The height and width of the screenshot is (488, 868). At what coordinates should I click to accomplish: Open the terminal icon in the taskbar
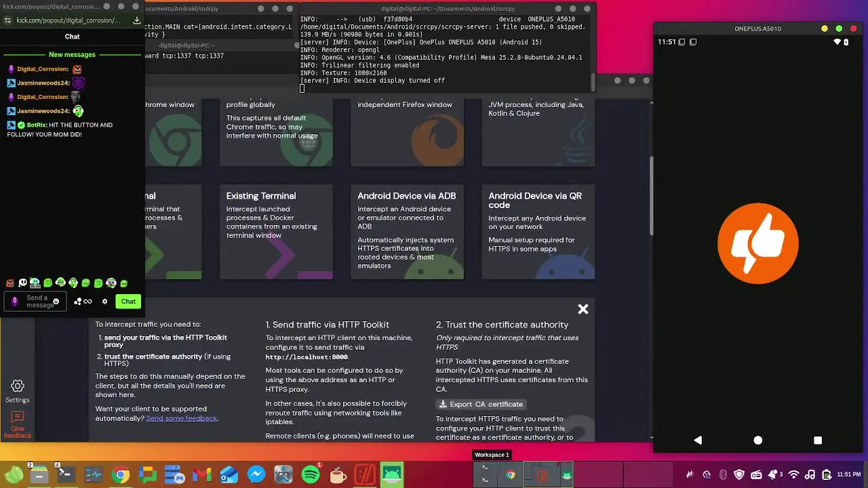tap(66, 475)
